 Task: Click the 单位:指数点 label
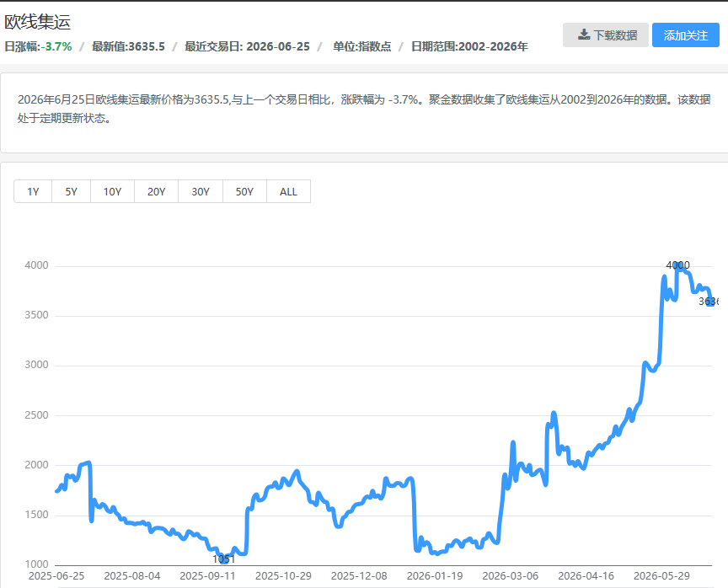click(x=361, y=46)
